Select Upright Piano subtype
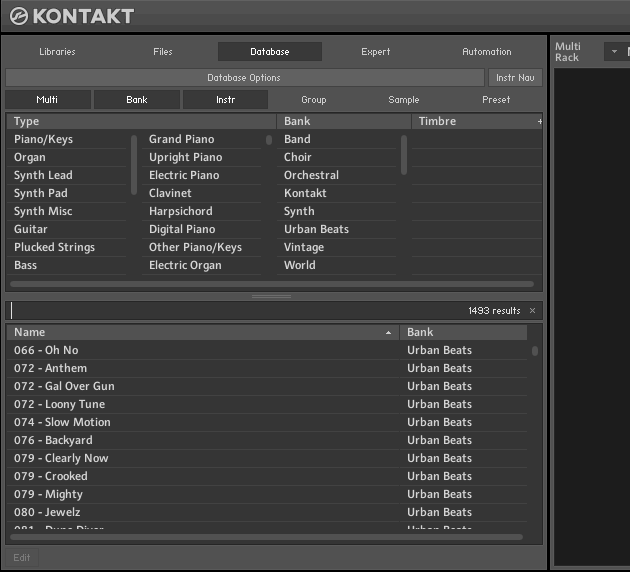Image resolution: width=630 pixels, height=572 pixels. (x=202, y=157)
